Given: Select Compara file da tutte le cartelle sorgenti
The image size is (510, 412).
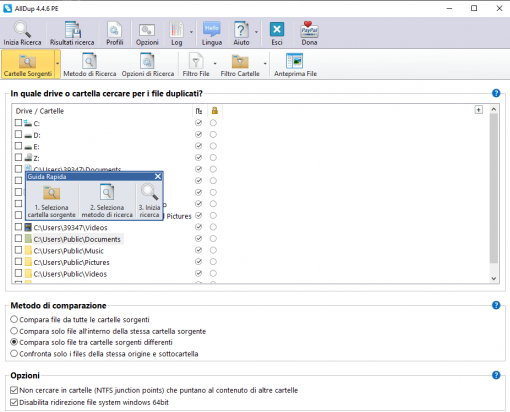Looking at the screenshot, I should [14, 319].
